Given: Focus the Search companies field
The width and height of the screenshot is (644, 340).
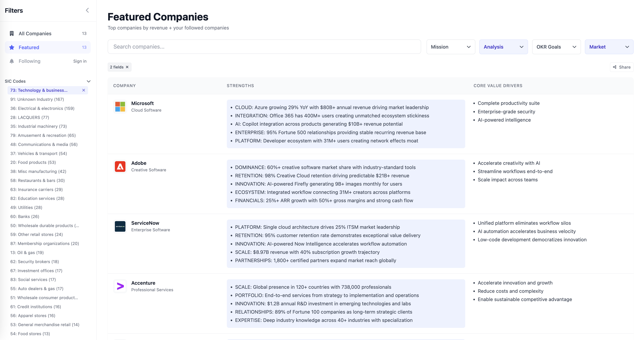Looking at the screenshot, I should (x=264, y=47).
